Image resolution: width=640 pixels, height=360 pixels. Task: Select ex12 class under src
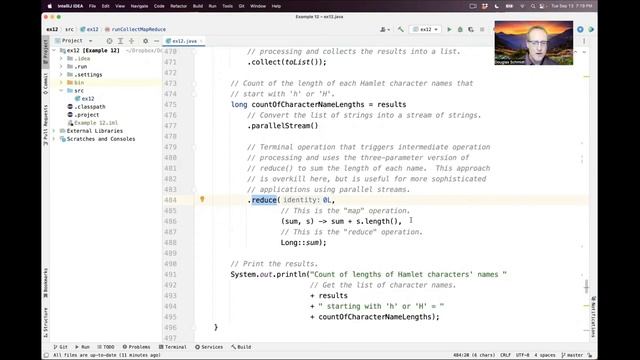(84, 99)
